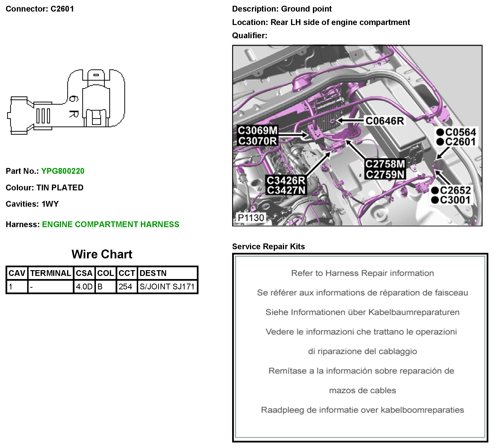
Task: Click the C2758M connector label
Action: (x=385, y=164)
